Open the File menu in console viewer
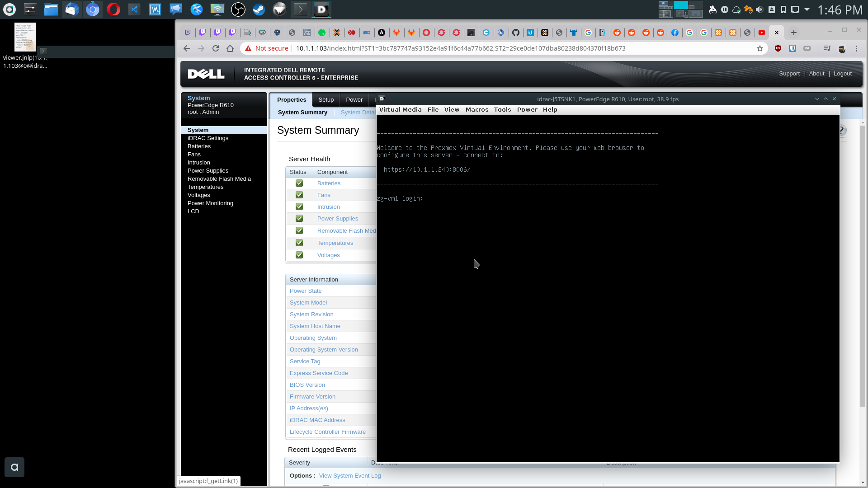This screenshot has width=868, height=488. click(x=433, y=110)
